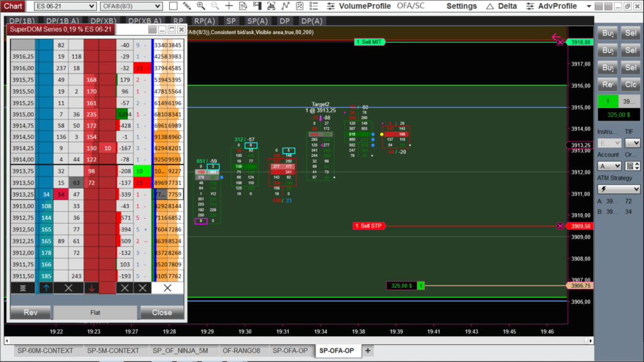Click the blue up arrow in SuperDOM

tap(46, 288)
